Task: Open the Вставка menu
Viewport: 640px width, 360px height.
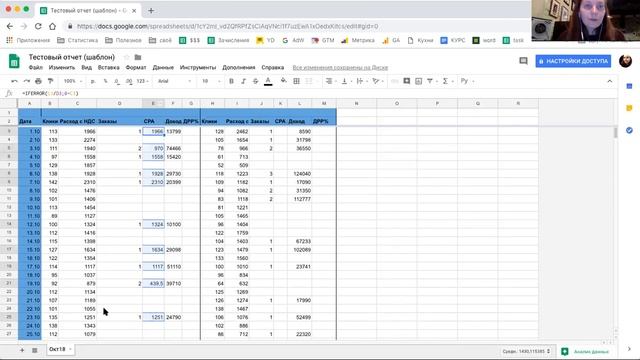Action: click(x=109, y=67)
